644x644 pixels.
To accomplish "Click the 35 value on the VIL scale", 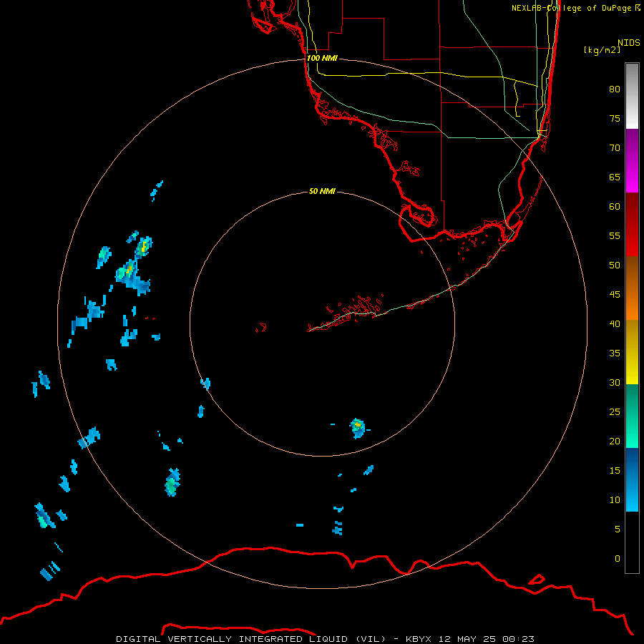I will pyautogui.click(x=615, y=353).
